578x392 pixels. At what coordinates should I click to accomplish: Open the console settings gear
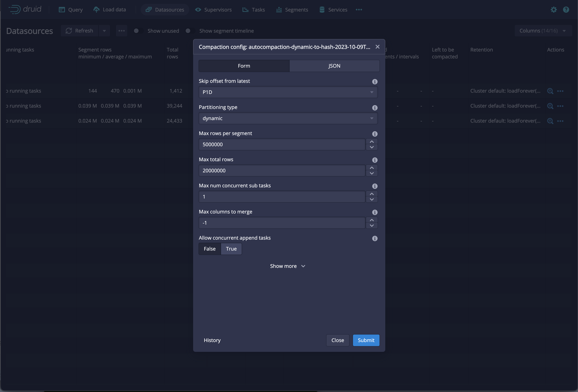(x=554, y=9)
